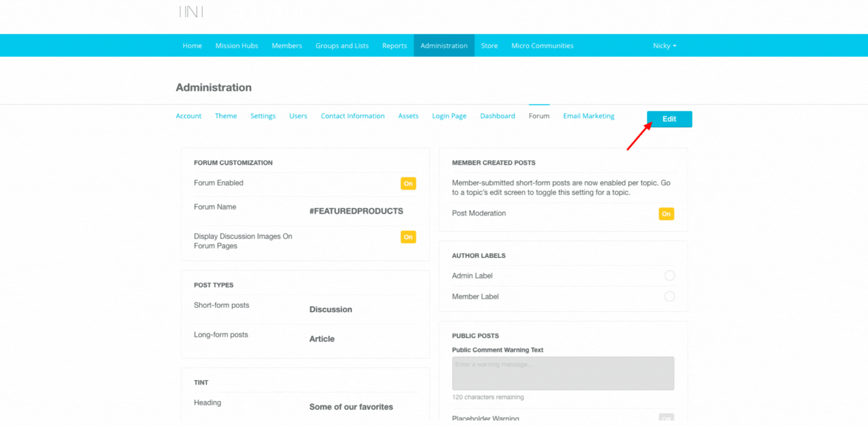Open the Contact Information tab
The width and height of the screenshot is (868, 426).
[352, 116]
